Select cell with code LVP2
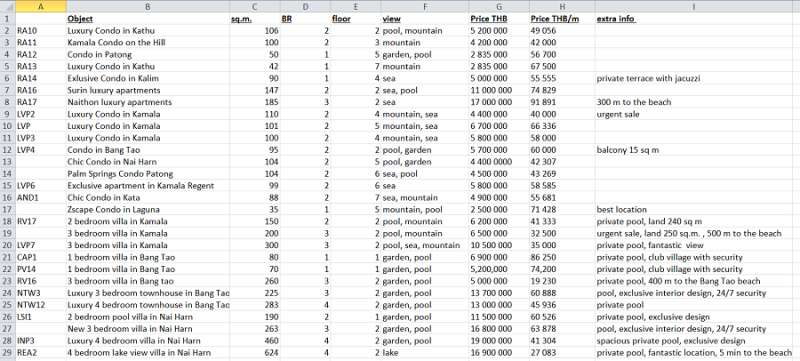Viewport: 800px width, 361px height. 40,114
